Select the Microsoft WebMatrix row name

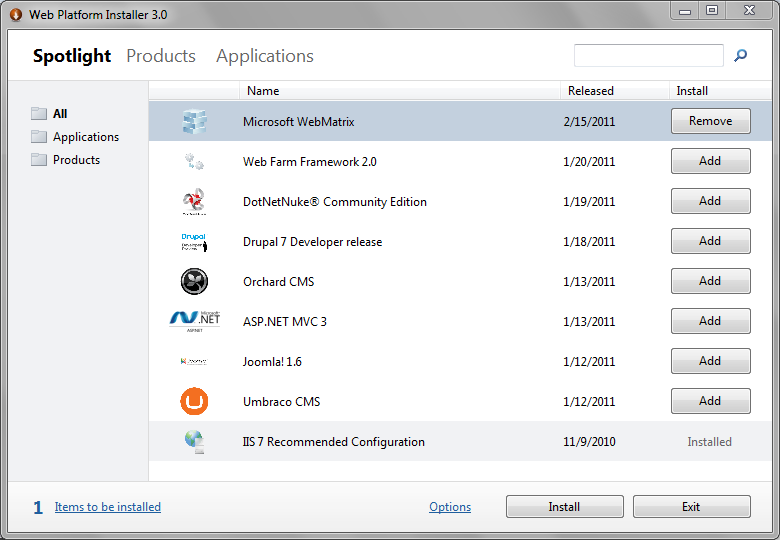(298, 122)
